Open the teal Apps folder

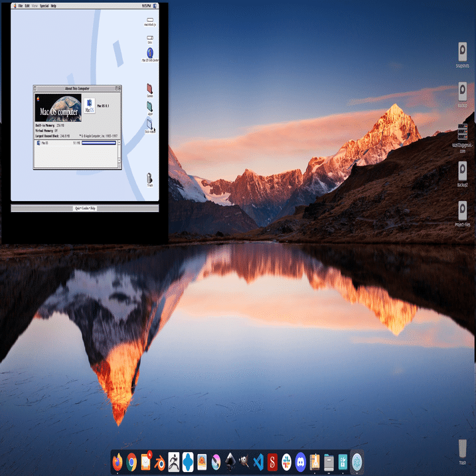149,107
